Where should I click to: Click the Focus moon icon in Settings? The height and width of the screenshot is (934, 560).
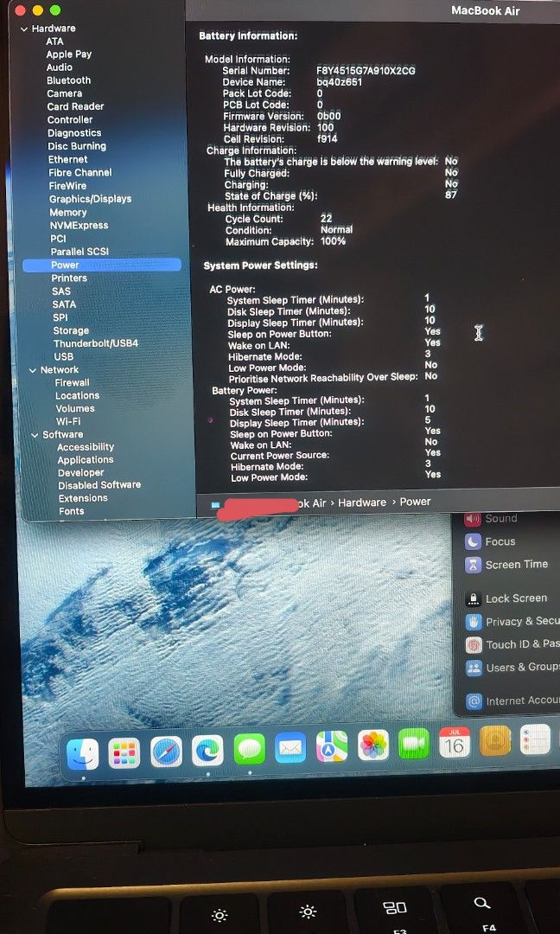(x=473, y=541)
